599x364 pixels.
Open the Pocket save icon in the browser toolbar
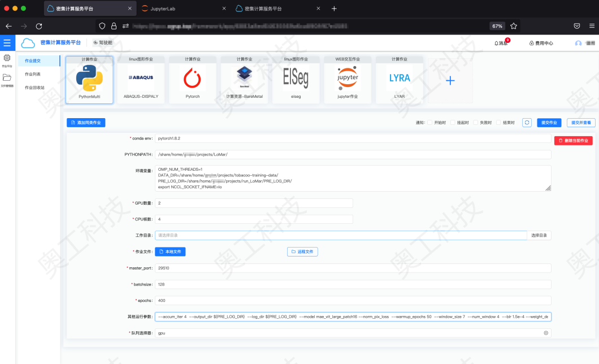(577, 26)
